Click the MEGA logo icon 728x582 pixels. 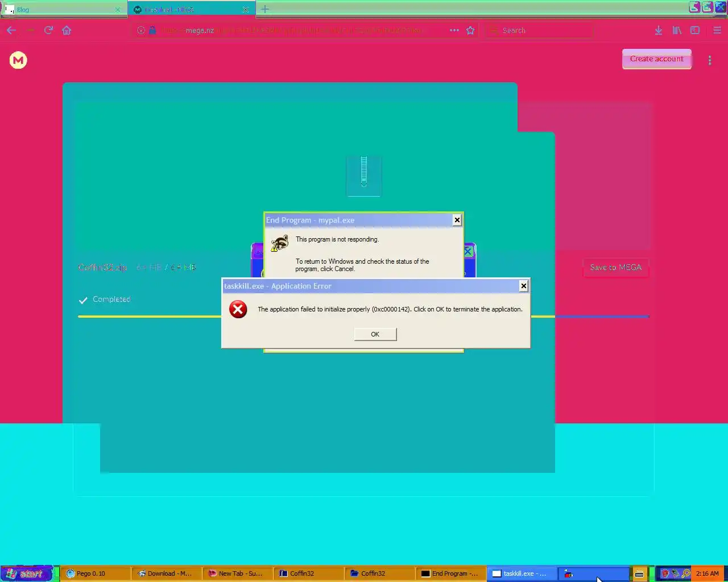(x=18, y=60)
